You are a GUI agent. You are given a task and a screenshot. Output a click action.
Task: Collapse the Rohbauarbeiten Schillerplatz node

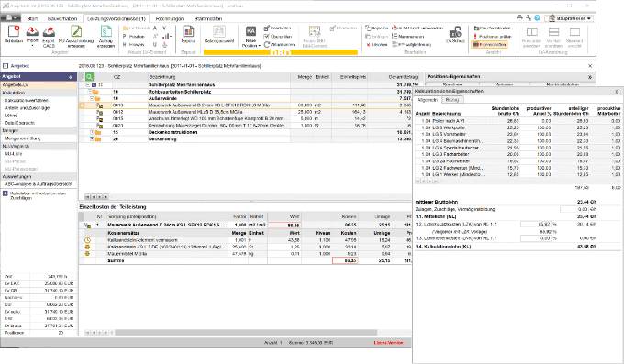tap(91, 92)
